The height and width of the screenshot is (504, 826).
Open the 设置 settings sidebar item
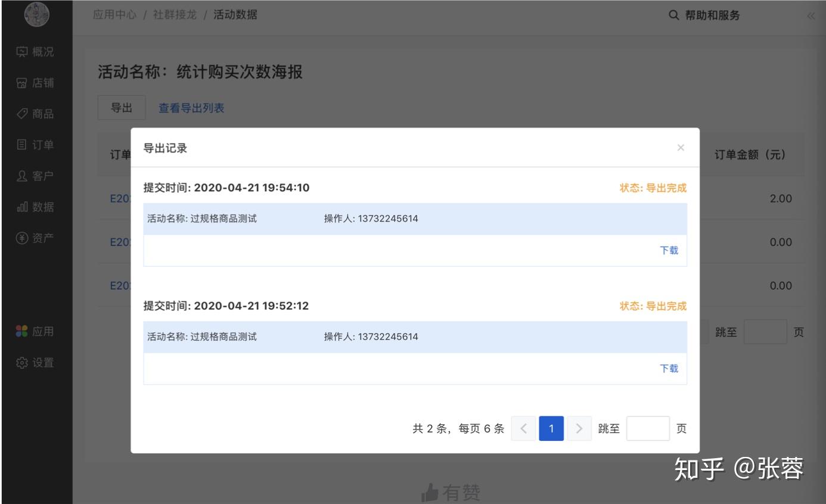[x=36, y=362]
